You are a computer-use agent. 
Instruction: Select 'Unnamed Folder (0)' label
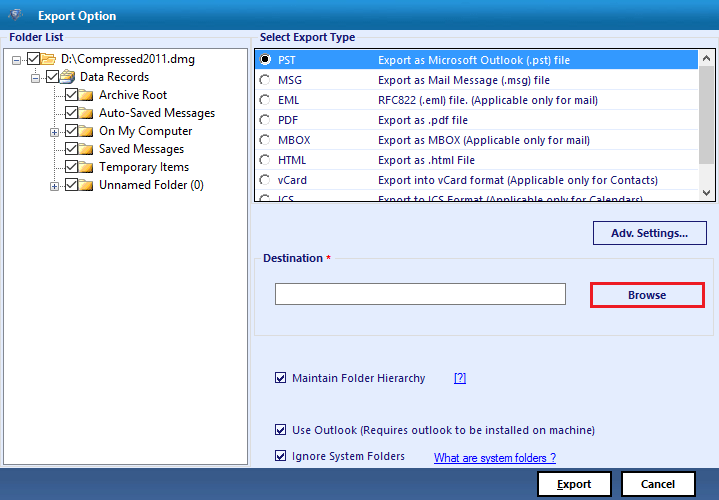point(151,185)
